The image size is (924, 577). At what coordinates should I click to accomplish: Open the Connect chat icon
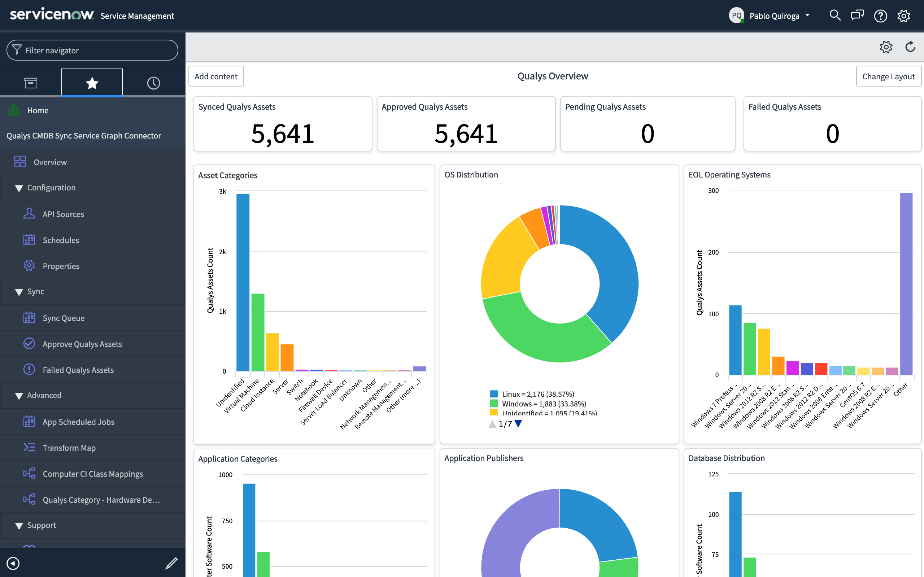pyautogui.click(x=857, y=16)
